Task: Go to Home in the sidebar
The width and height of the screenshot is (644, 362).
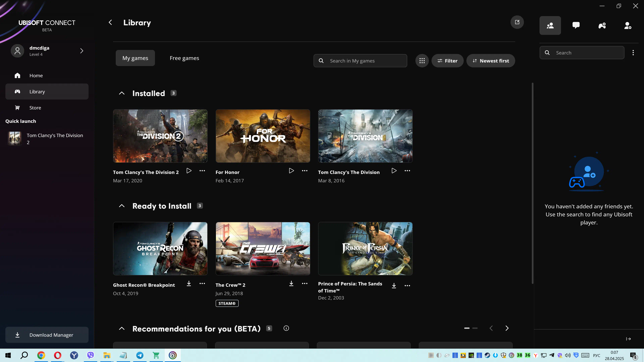Action: 47,75
